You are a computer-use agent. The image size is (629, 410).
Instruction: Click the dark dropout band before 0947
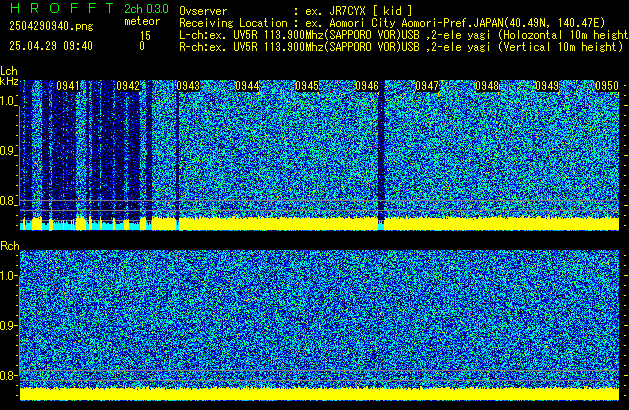[381, 154]
